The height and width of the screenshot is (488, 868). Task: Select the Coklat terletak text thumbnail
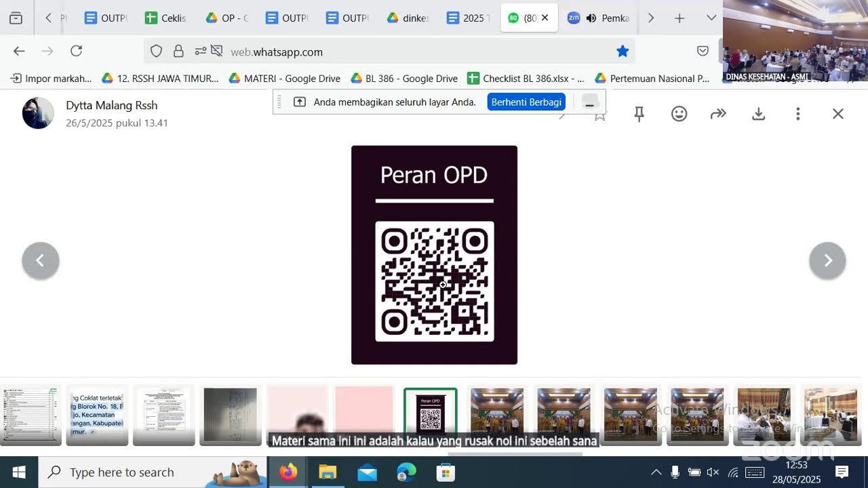coord(97,415)
